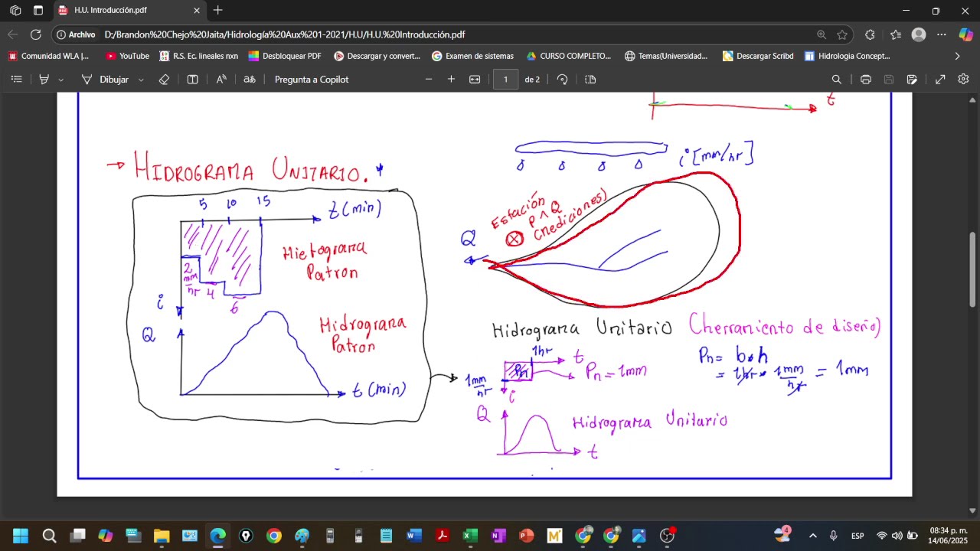This screenshot has height=551, width=980.
Task: Open the translate document tool
Action: click(250, 80)
